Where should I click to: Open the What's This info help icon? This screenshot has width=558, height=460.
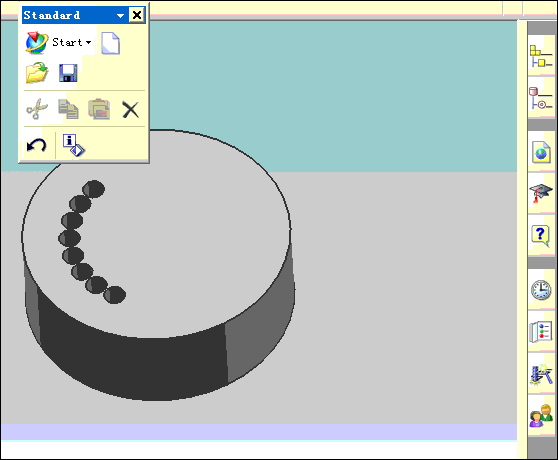pos(73,145)
